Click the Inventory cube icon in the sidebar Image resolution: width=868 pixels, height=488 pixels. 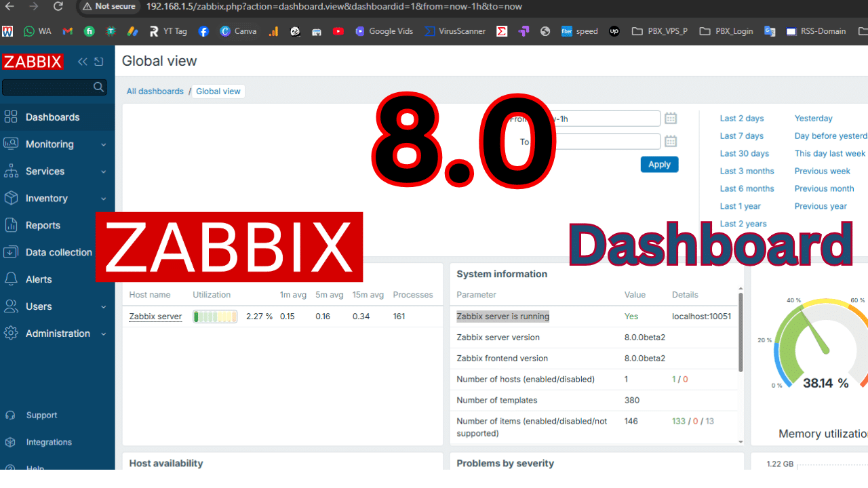coord(11,198)
